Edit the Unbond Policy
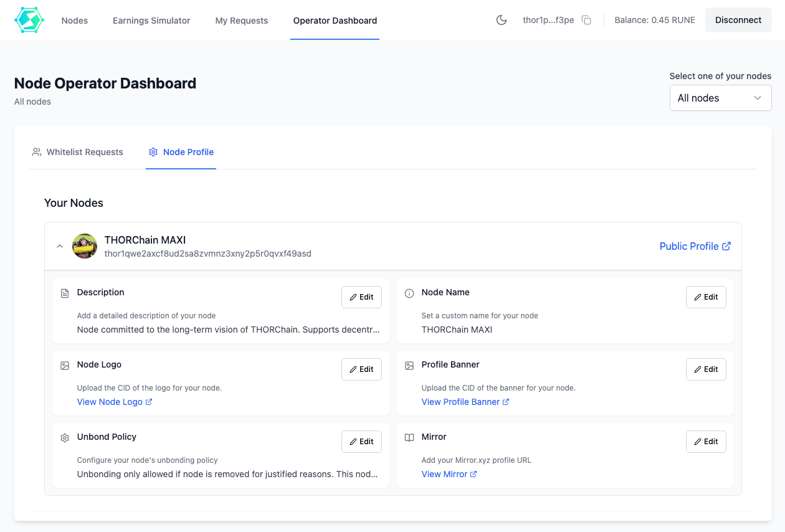This screenshot has height=532, width=785. [361, 442]
